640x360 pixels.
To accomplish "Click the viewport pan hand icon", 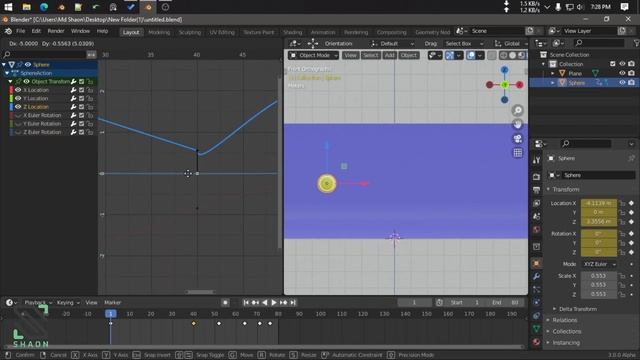I will (518, 124).
